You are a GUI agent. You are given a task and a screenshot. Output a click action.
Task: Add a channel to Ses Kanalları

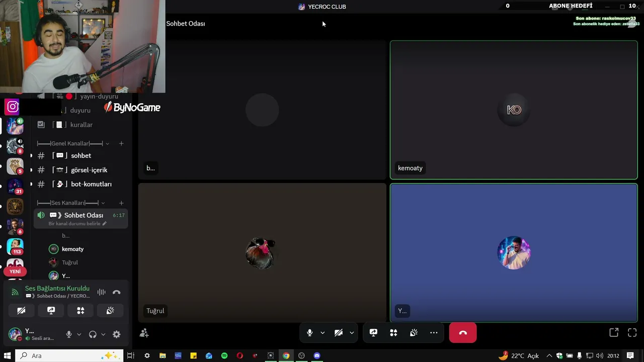tap(121, 203)
